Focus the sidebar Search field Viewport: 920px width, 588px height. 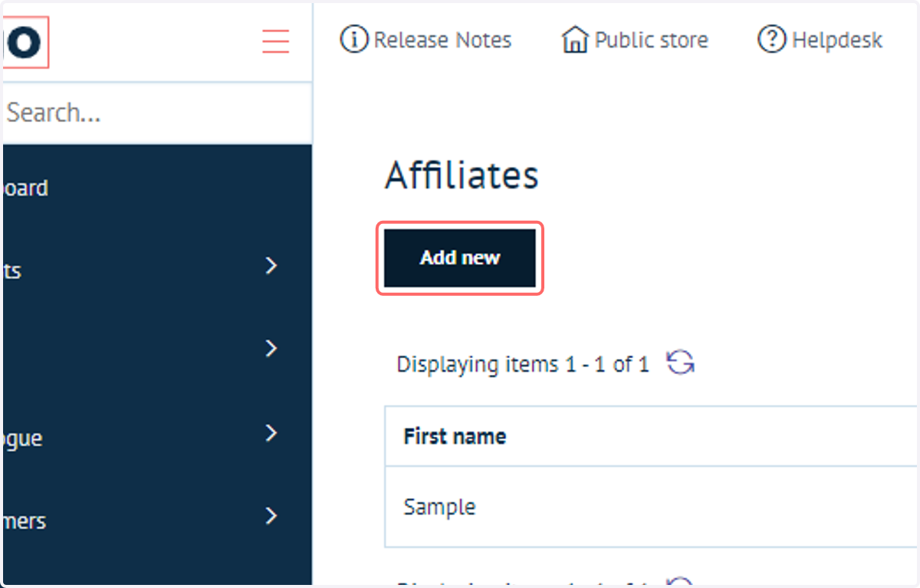click(x=157, y=113)
